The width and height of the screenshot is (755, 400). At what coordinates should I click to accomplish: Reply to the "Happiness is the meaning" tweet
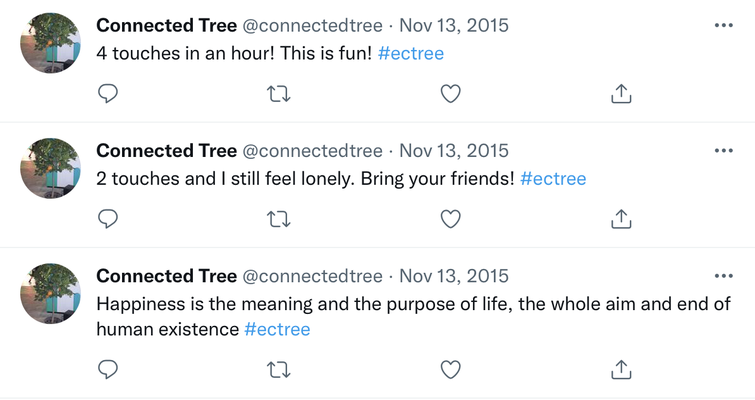pos(109,369)
